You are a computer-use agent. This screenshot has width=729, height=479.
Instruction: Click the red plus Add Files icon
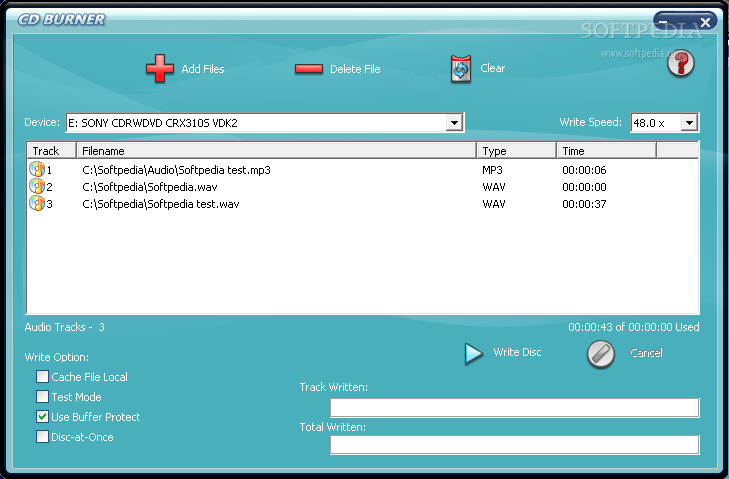[x=159, y=68]
